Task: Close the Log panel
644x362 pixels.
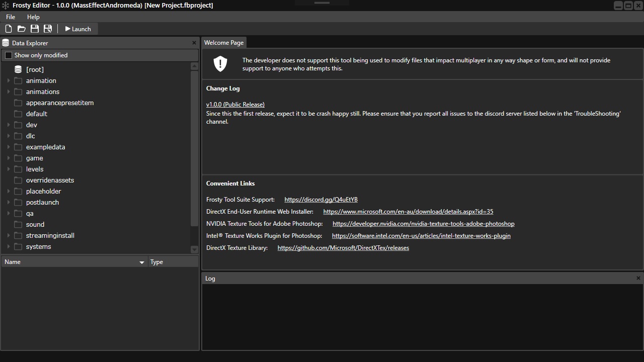Action: pos(638,278)
